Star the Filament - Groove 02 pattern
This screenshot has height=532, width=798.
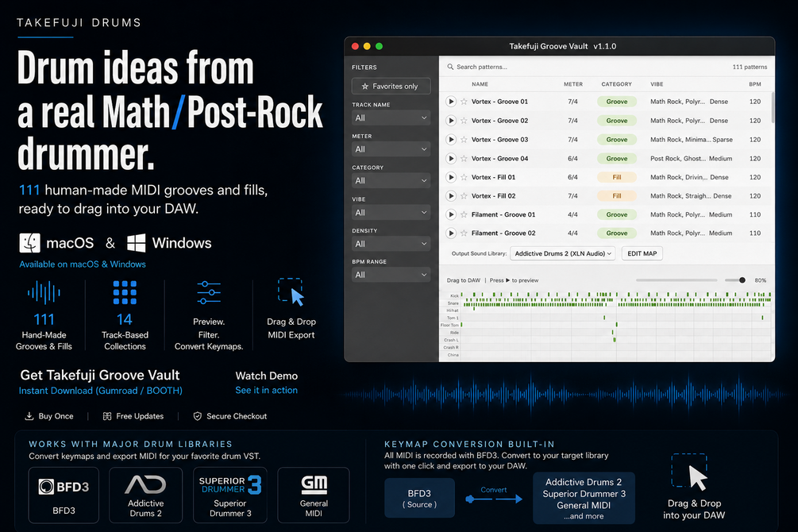pos(464,233)
